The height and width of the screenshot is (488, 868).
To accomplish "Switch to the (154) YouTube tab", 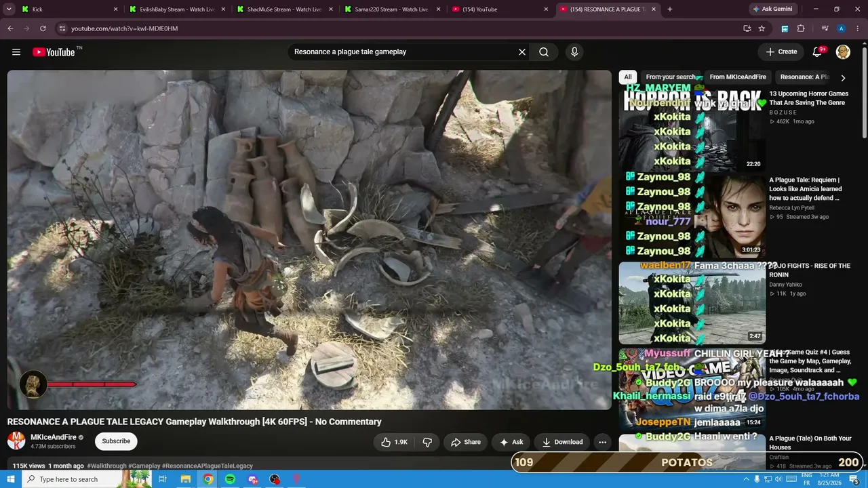I will pos(498,9).
